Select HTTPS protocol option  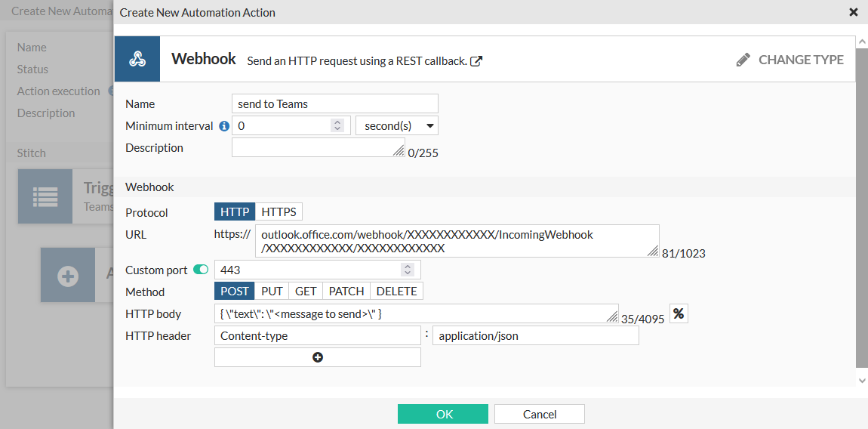279,212
